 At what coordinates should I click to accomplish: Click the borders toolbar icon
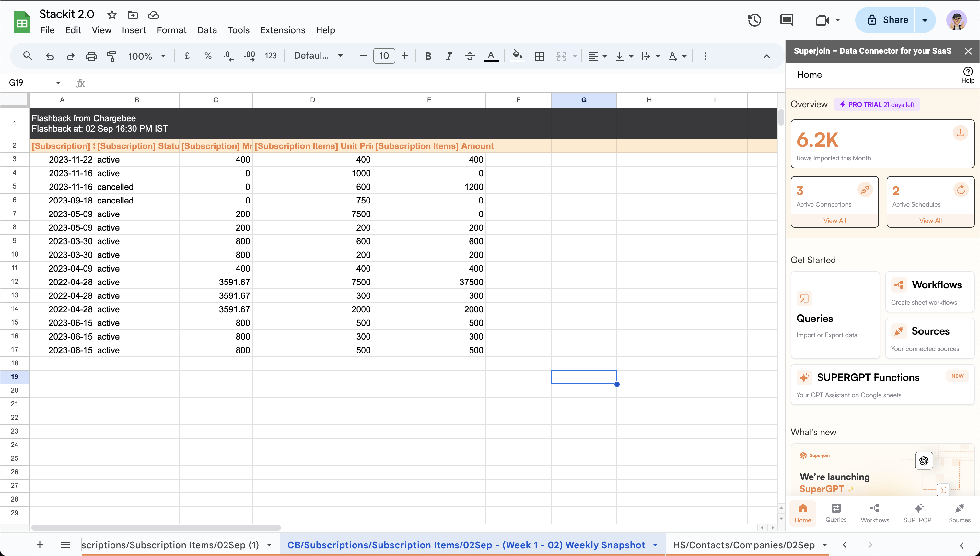click(x=539, y=56)
